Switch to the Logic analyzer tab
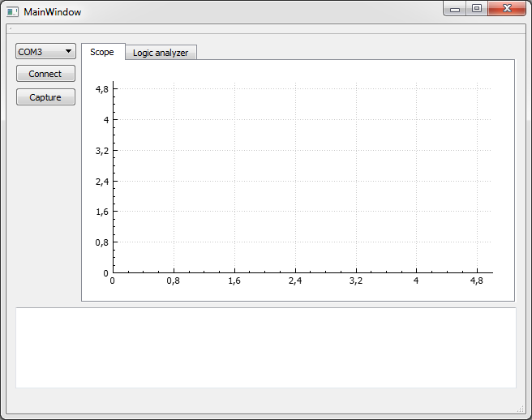Screen dimensions: 532x420 tap(161, 53)
